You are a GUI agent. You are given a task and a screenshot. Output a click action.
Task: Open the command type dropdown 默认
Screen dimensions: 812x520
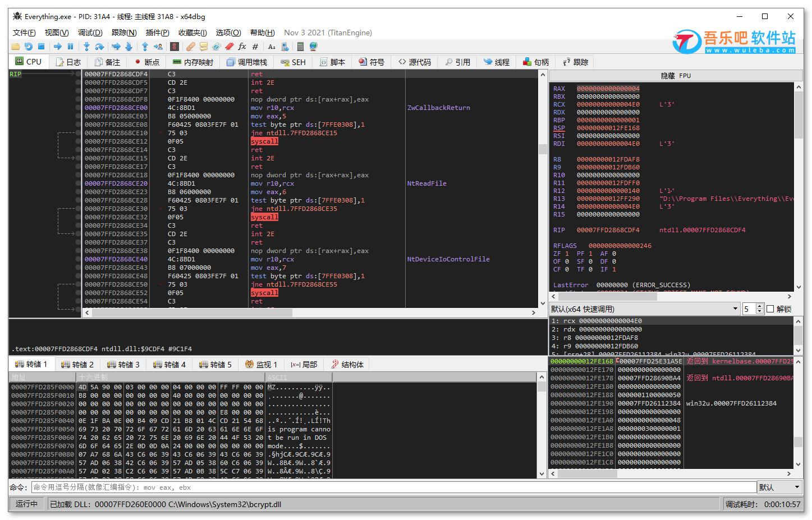pyautogui.click(x=779, y=487)
